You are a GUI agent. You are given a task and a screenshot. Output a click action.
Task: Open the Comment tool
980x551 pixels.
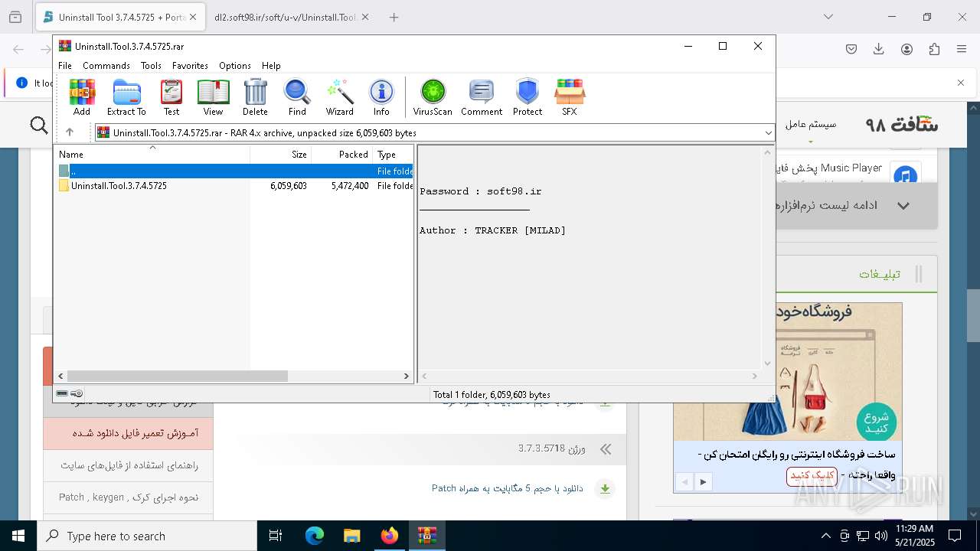tap(482, 97)
